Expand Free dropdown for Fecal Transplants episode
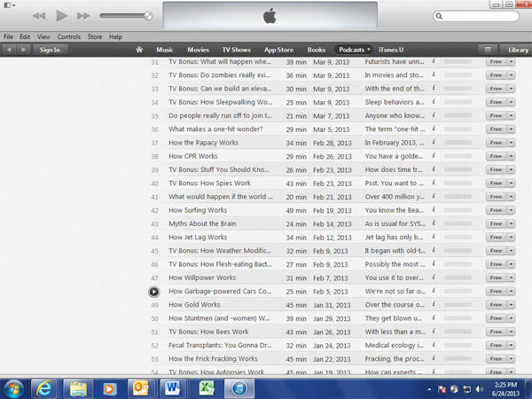The image size is (532, 399). tap(511, 345)
